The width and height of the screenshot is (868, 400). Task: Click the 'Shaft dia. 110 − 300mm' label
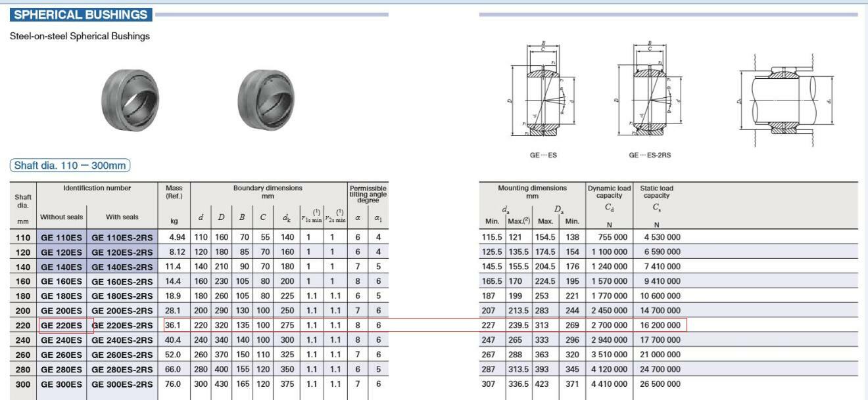(70, 166)
